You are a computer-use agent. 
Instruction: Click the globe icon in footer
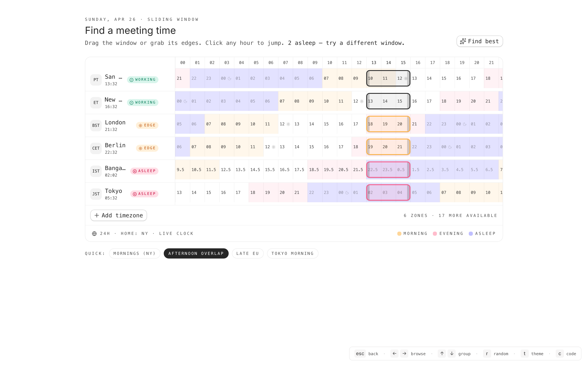[94, 233]
